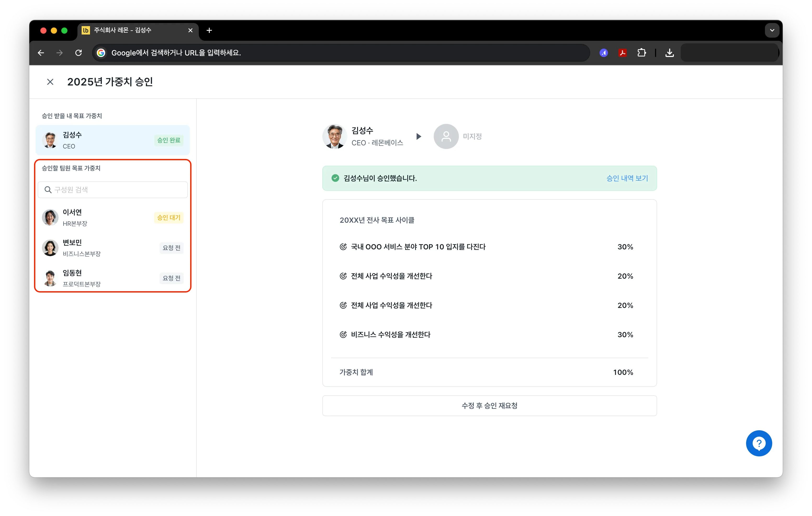Viewport: 812px width, 516px height.
Task: Click the 30% weight of the TOP 10 goal
Action: [x=625, y=247]
